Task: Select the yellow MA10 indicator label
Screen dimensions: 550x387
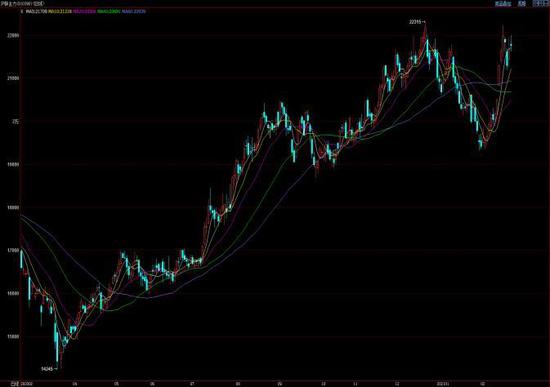Action: click(x=60, y=11)
